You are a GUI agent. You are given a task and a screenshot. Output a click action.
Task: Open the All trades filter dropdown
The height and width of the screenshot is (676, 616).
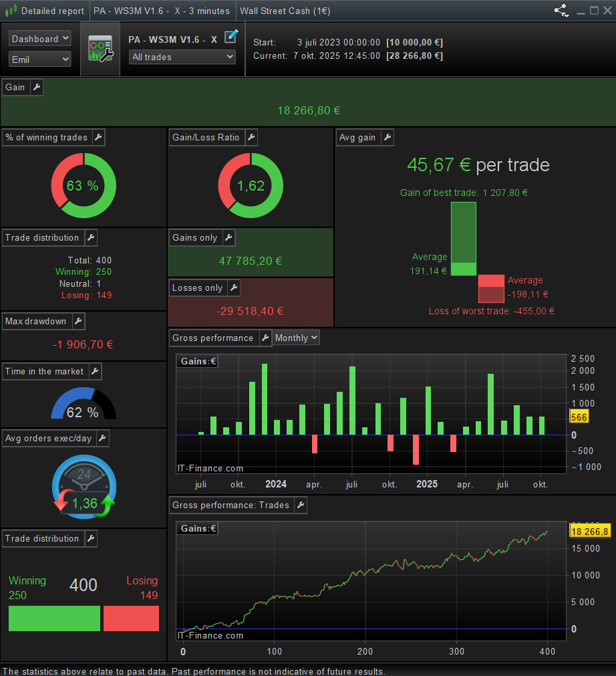pyautogui.click(x=182, y=58)
